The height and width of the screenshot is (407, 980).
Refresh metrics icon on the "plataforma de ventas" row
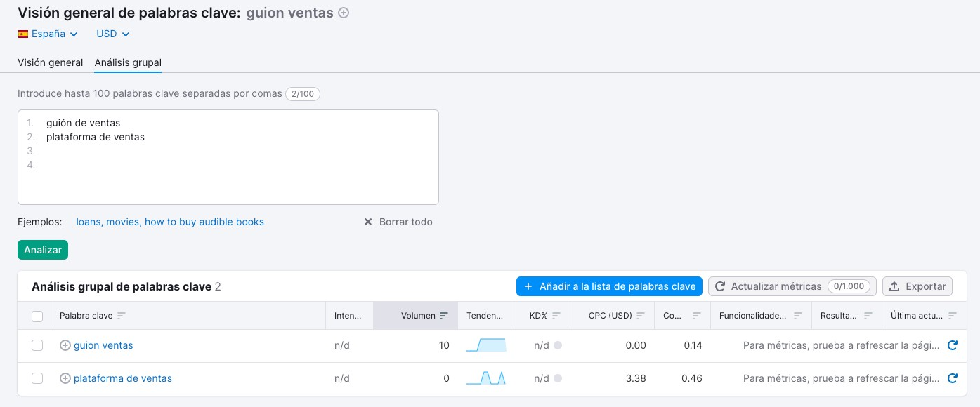coord(953,378)
